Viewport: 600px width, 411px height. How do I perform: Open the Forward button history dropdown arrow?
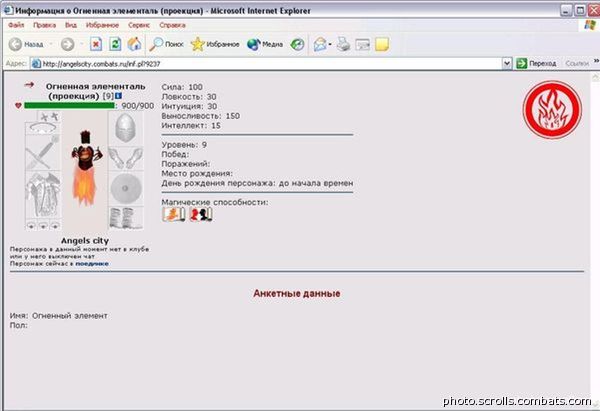coord(82,44)
